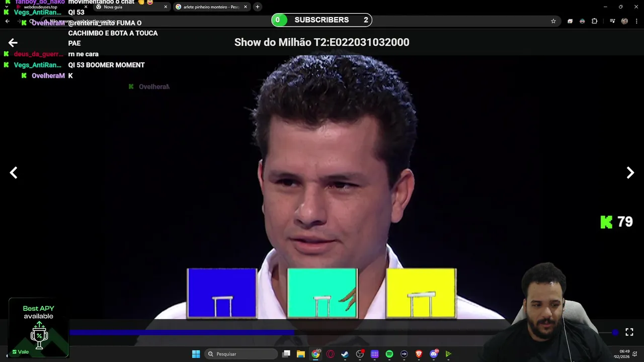644x362 pixels.
Task: Open Steam from the taskbar
Action: tap(345, 354)
